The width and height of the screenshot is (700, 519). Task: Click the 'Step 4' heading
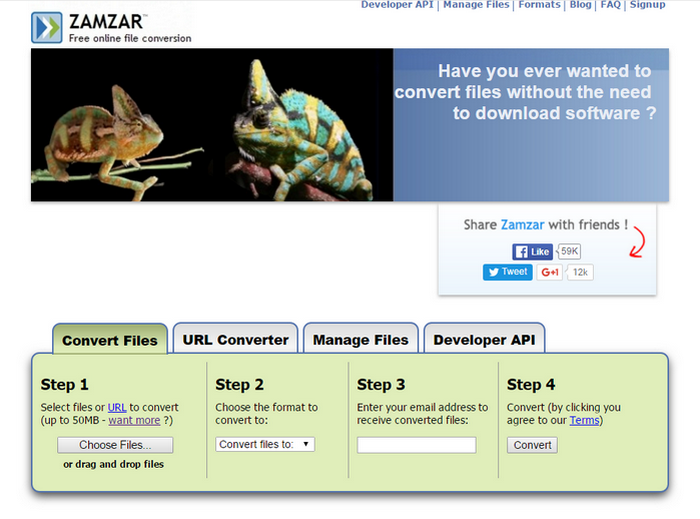tap(531, 385)
